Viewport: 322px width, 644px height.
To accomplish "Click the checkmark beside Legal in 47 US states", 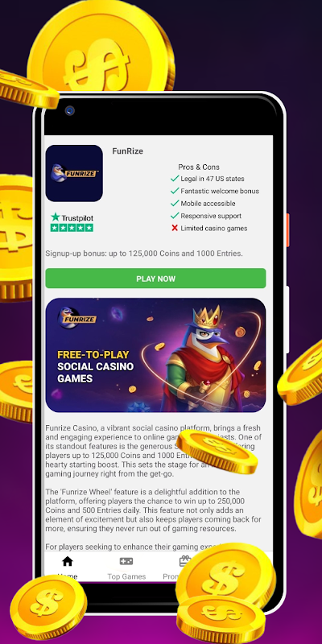I will pos(175,179).
